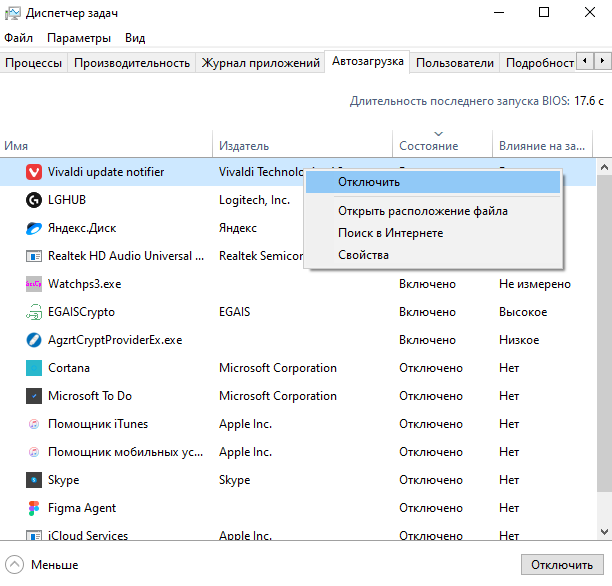Viewport: 612px width, 586px height.
Task: Click the iCloud Services icon
Action: pyautogui.click(x=34, y=535)
